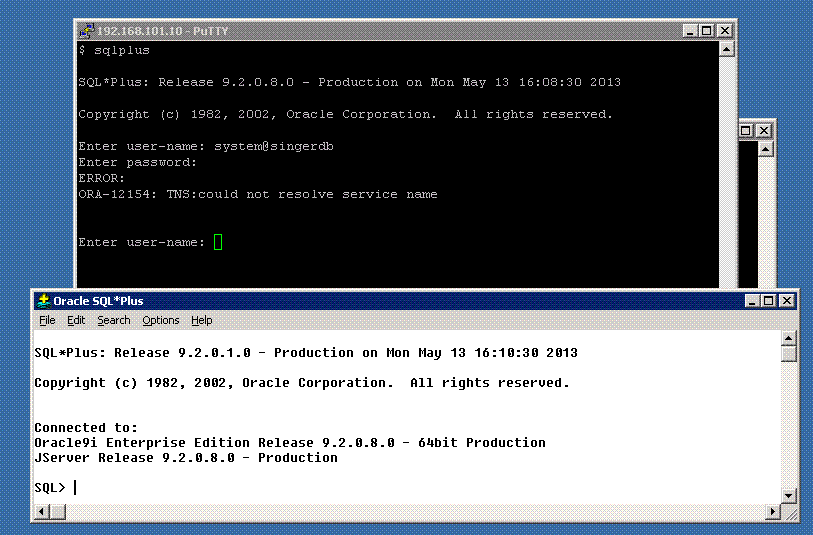This screenshot has height=535, width=813.
Task: Maximize the Oracle SQL*Plus window
Action: 768,301
